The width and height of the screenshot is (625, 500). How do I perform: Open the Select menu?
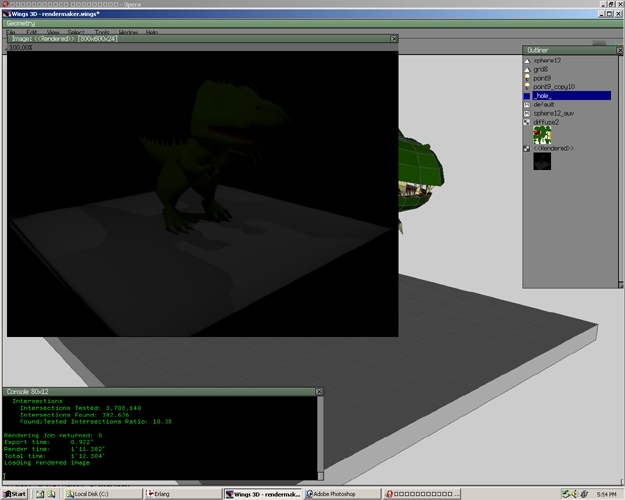76,32
